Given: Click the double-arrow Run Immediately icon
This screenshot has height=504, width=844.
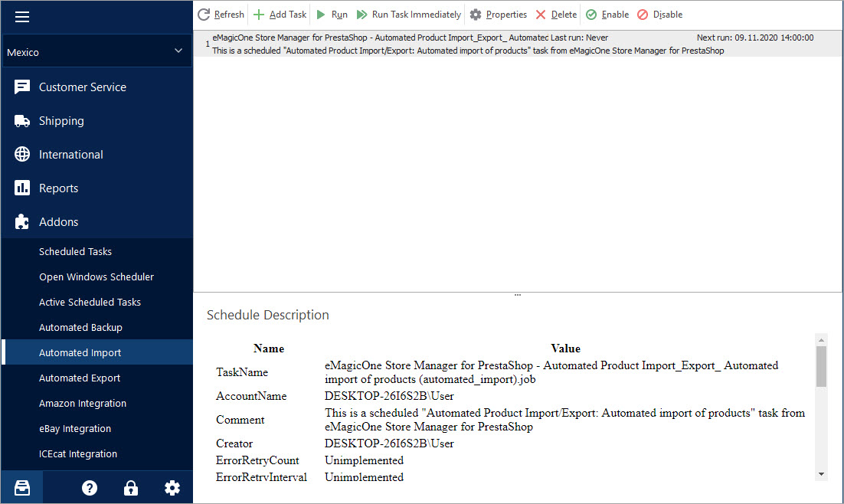Looking at the screenshot, I should (361, 15).
